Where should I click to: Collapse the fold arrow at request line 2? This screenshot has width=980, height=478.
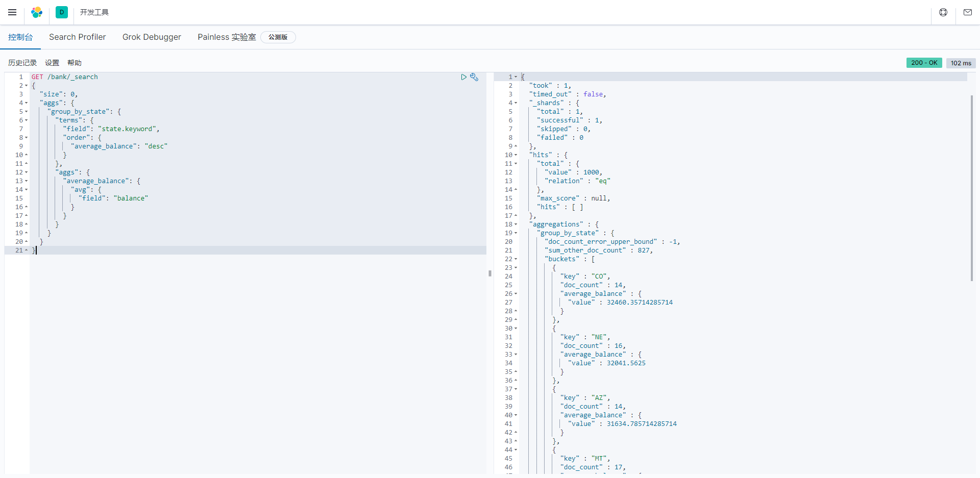coord(27,86)
